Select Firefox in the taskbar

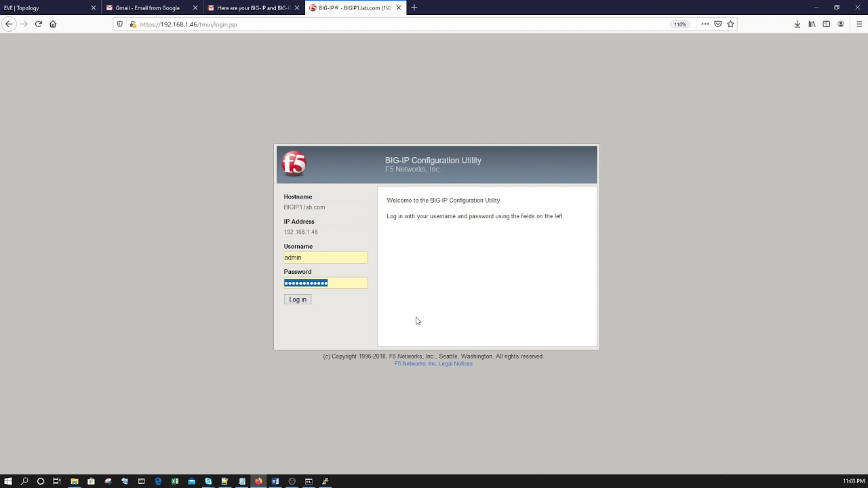click(x=258, y=481)
